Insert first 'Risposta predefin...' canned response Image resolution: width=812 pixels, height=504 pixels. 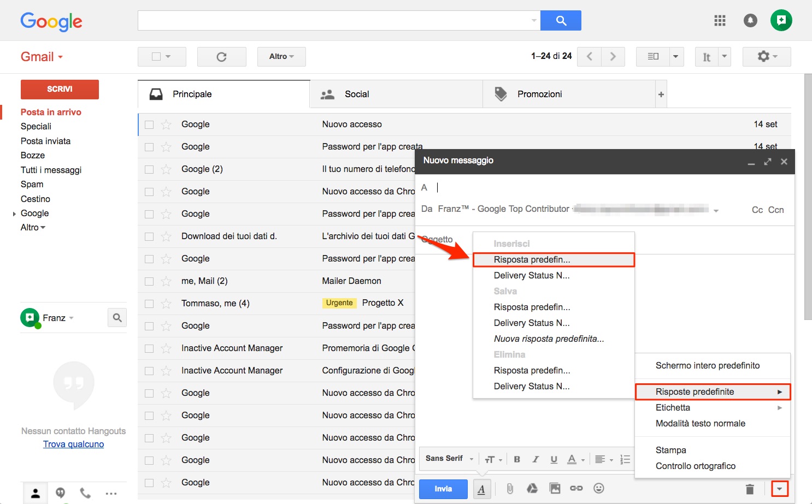554,260
